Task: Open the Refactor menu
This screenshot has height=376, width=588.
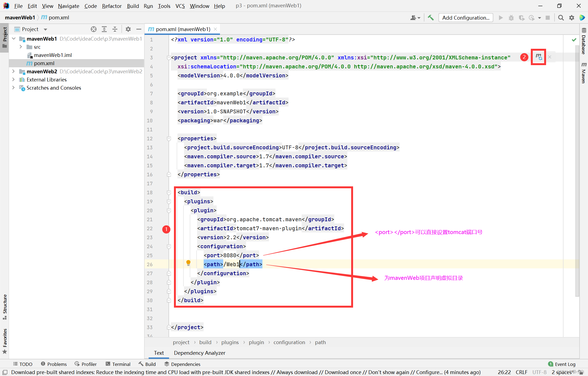Action: tap(112, 6)
